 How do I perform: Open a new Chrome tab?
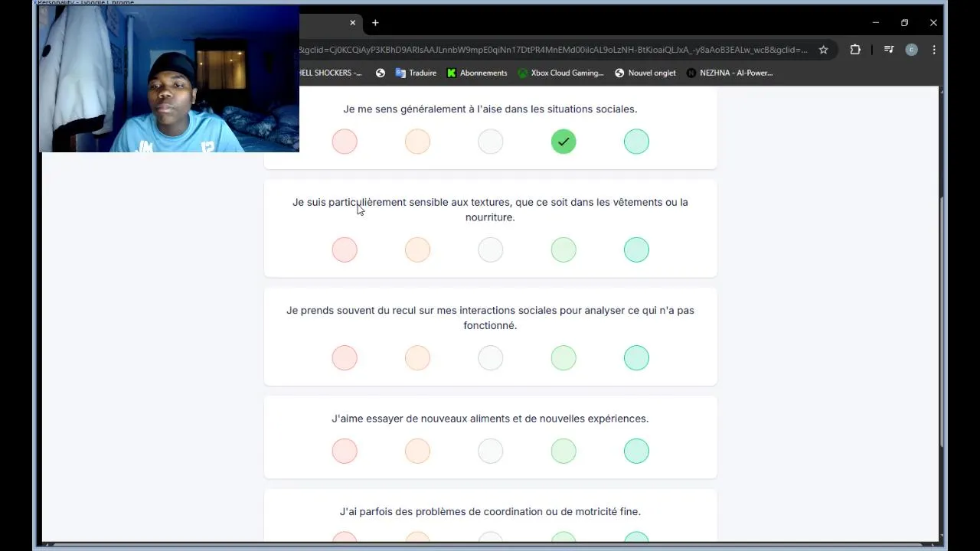pyautogui.click(x=375, y=23)
